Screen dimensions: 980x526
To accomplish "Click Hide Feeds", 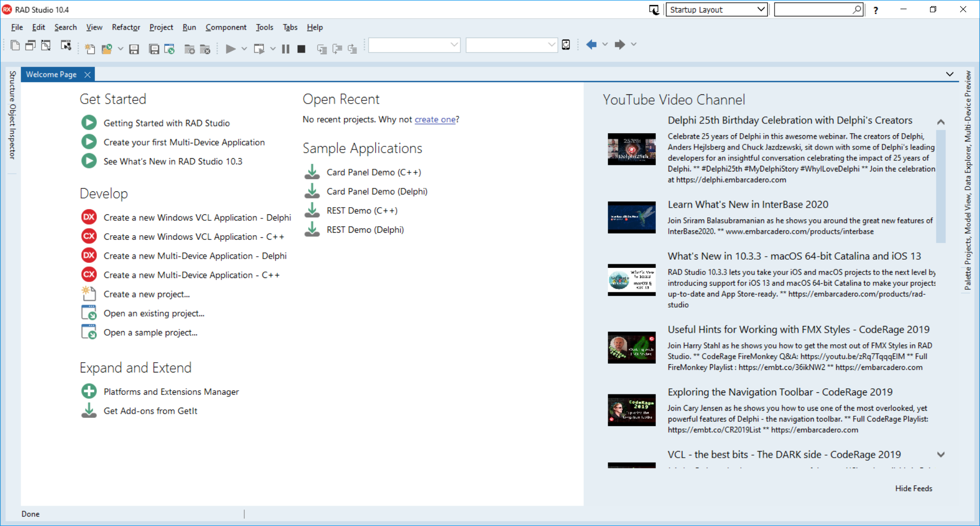I will (x=914, y=488).
